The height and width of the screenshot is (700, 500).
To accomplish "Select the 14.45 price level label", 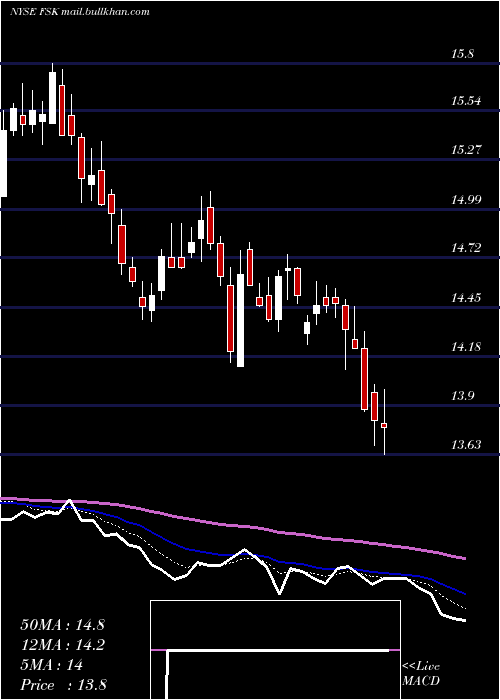I will (466, 297).
